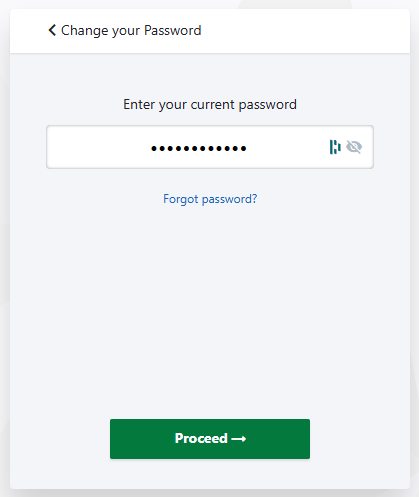Reveal password using the eye-slash icon

pos(354,147)
